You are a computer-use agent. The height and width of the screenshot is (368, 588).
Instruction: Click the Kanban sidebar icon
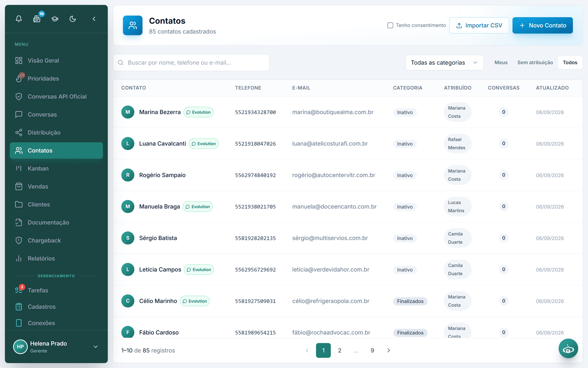point(19,168)
